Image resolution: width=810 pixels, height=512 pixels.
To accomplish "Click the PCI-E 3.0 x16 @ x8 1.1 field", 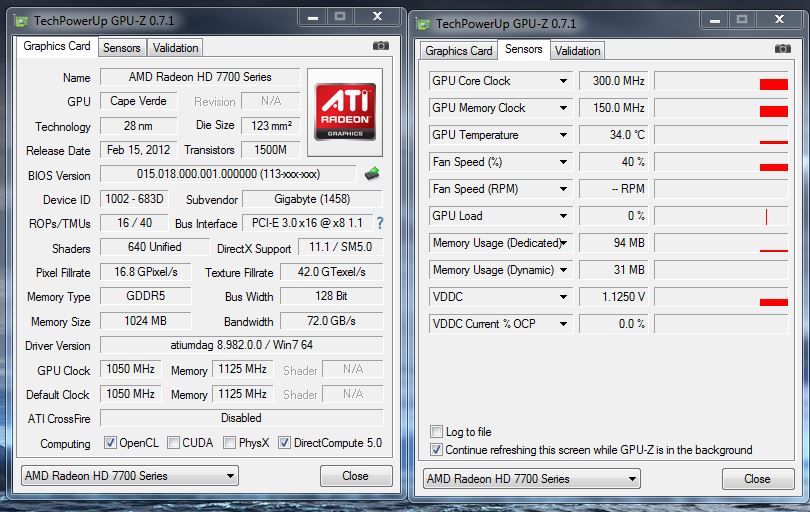I will click(307, 223).
